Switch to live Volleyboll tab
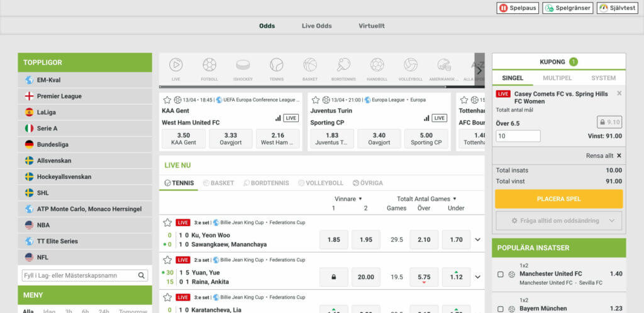Image resolution: width=644 pixels, height=313 pixels. pyautogui.click(x=320, y=183)
